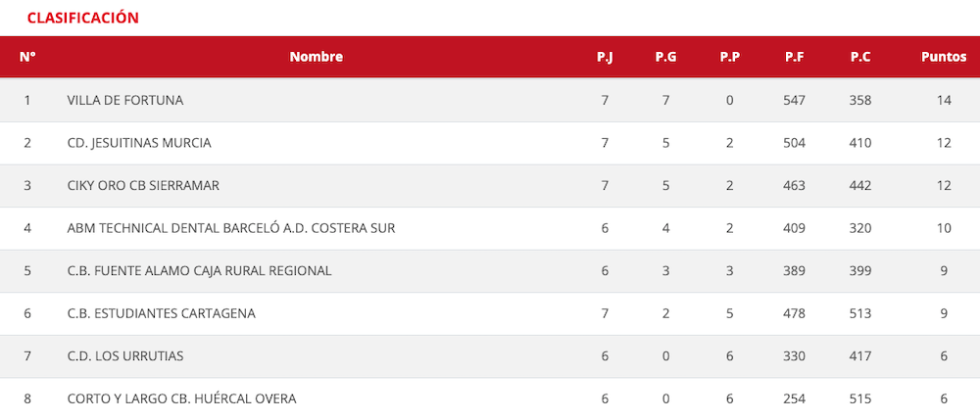Open CIKY ORO CB SIERRAMAR team

coord(143,186)
